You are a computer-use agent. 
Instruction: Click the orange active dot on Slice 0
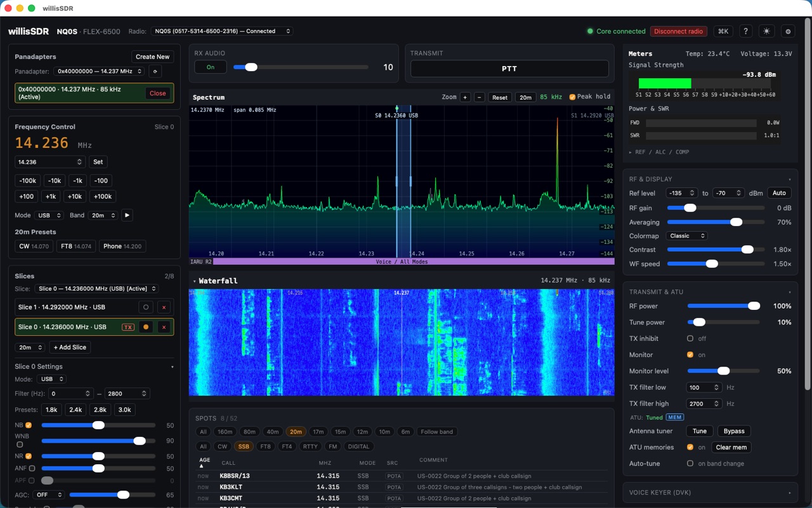pyautogui.click(x=146, y=327)
